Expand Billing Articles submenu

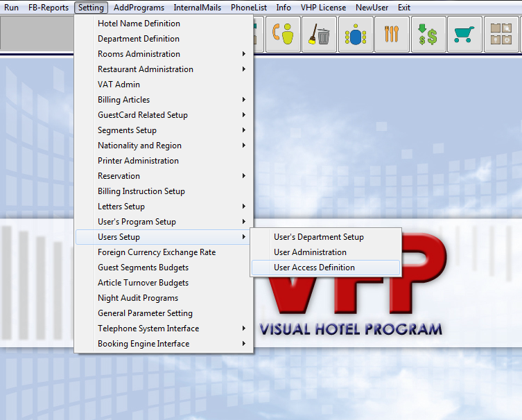click(x=163, y=100)
